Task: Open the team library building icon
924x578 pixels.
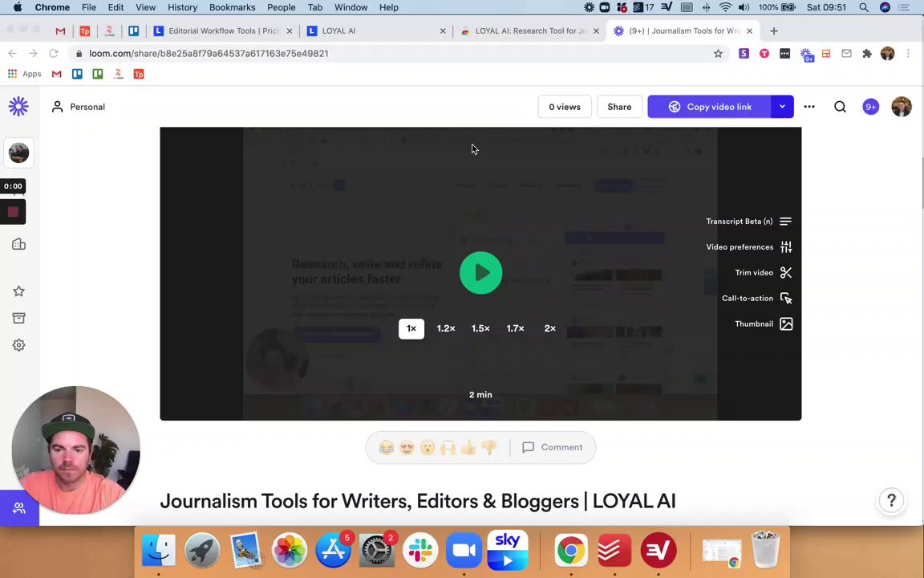Action: click(x=19, y=244)
